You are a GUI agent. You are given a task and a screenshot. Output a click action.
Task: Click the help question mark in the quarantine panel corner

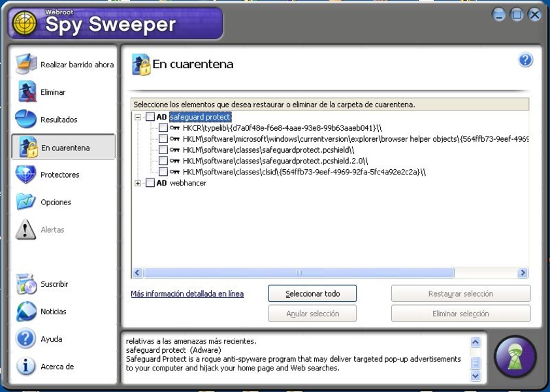click(x=525, y=60)
